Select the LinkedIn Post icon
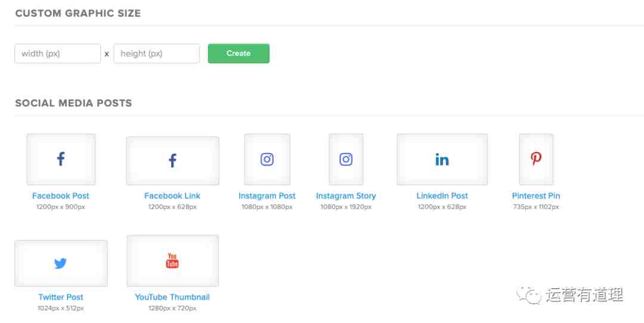Viewport: 644px width, 323px height. click(x=442, y=159)
